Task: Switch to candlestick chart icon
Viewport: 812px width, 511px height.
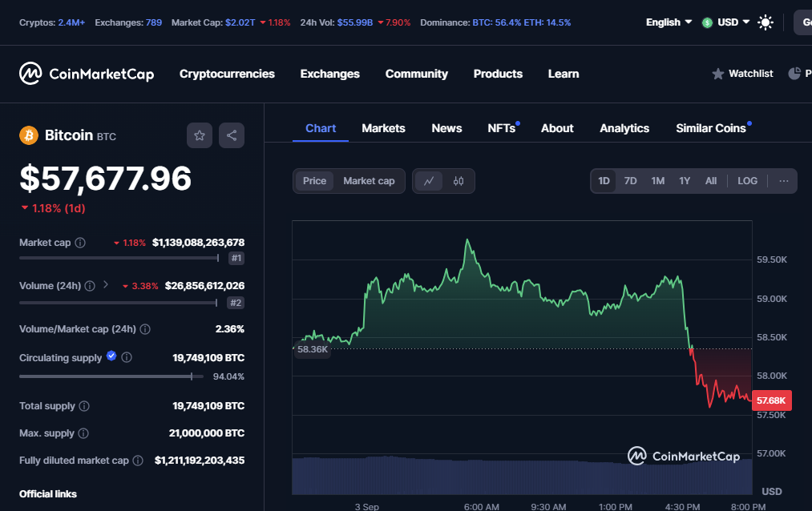Action: click(x=459, y=181)
